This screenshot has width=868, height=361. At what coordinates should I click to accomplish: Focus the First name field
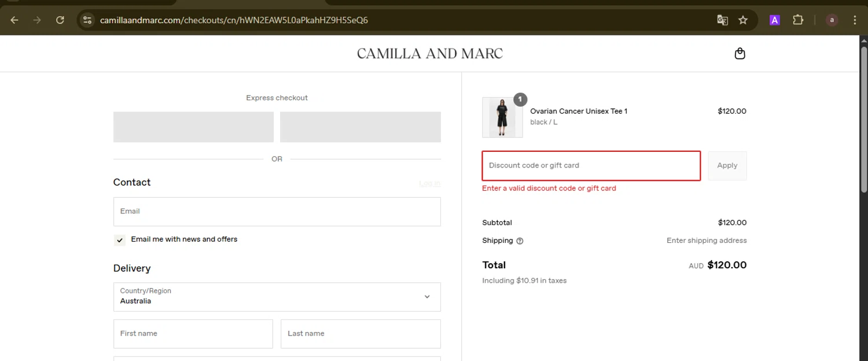coord(193,334)
